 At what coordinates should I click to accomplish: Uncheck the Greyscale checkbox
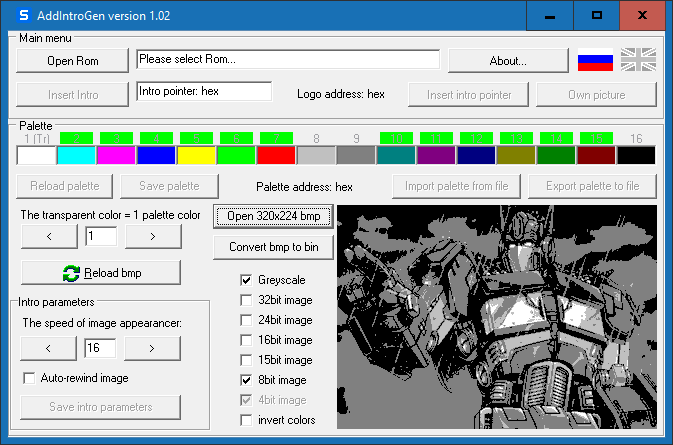pos(246,280)
